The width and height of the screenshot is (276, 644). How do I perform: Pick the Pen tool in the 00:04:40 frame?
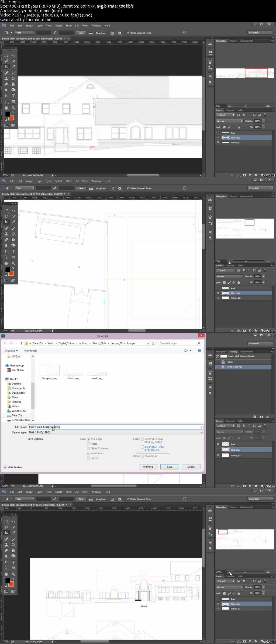6,251
